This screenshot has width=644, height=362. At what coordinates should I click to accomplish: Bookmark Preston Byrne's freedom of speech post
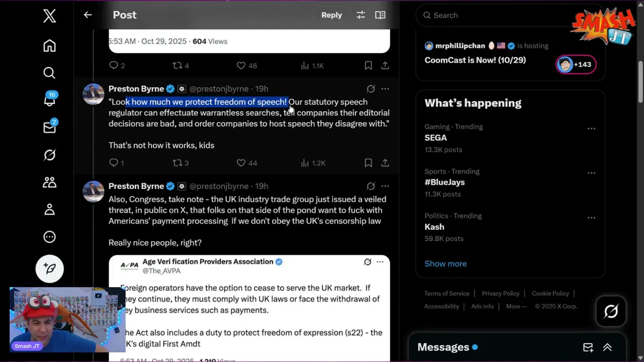(x=368, y=163)
